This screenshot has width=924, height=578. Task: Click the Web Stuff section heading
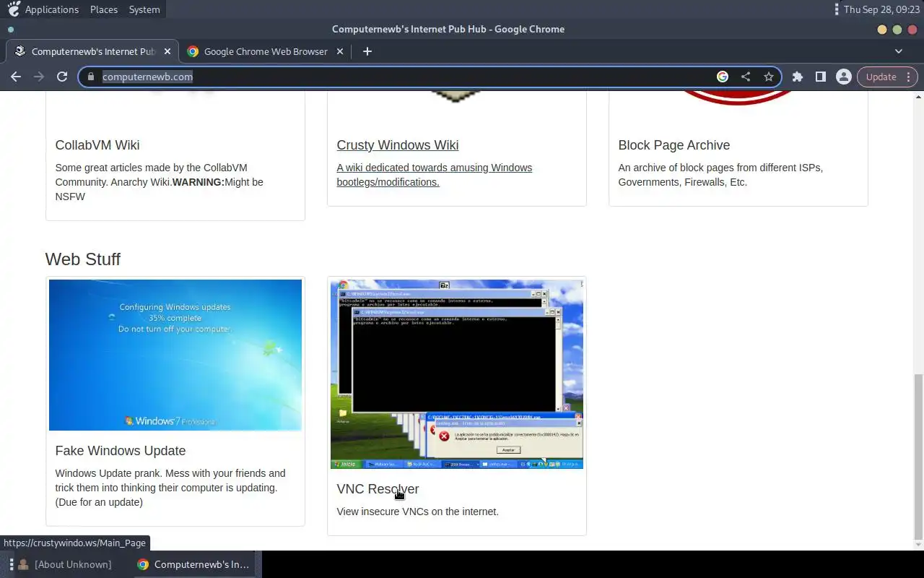pyautogui.click(x=83, y=259)
